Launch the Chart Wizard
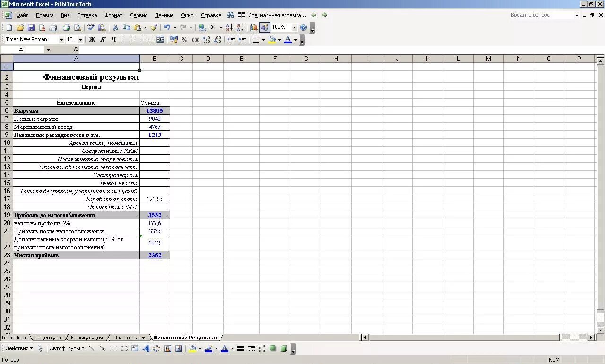Viewport: 605px width, 364px height. click(x=254, y=27)
